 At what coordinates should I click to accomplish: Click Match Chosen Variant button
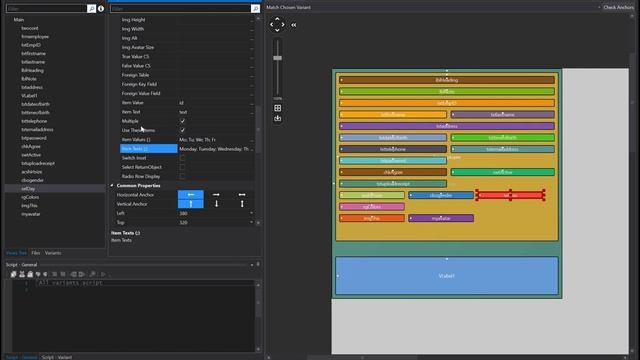click(x=289, y=7)
